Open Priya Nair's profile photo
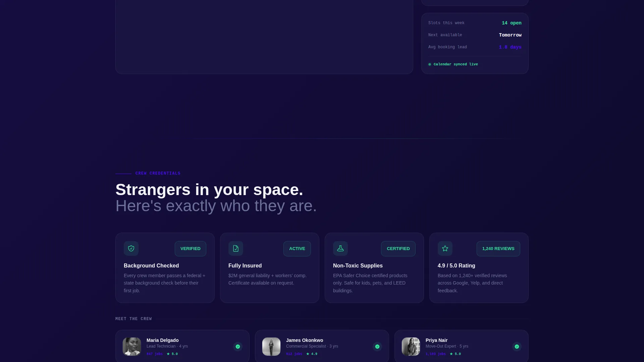The height and width of the screenshot is (362, 644). coord(411,347)
